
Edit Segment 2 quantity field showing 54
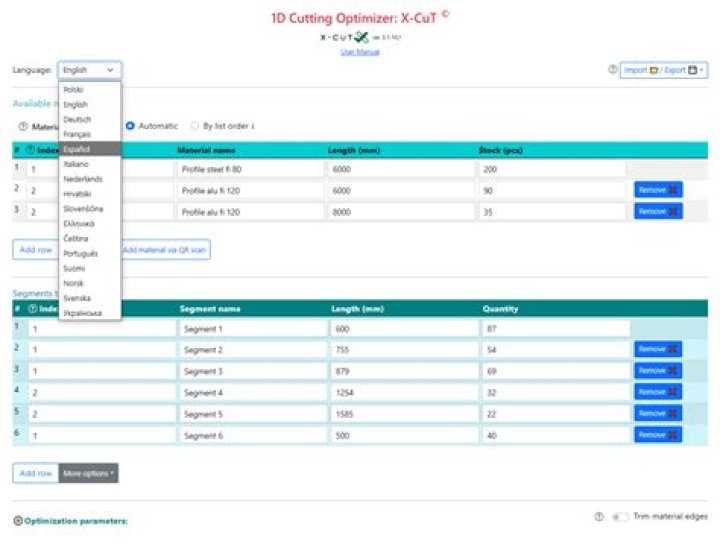[x=556, y=350]
